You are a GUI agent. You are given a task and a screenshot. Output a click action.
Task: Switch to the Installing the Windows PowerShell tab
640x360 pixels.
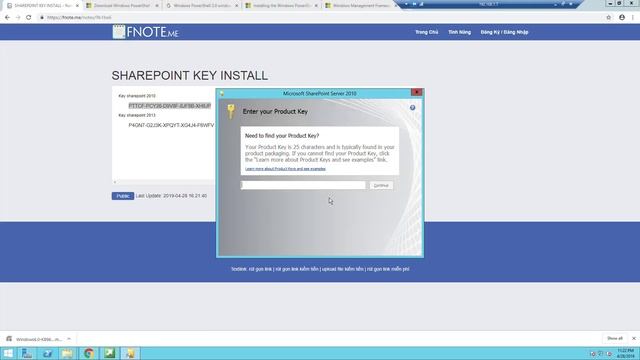(x=281, y=6)
